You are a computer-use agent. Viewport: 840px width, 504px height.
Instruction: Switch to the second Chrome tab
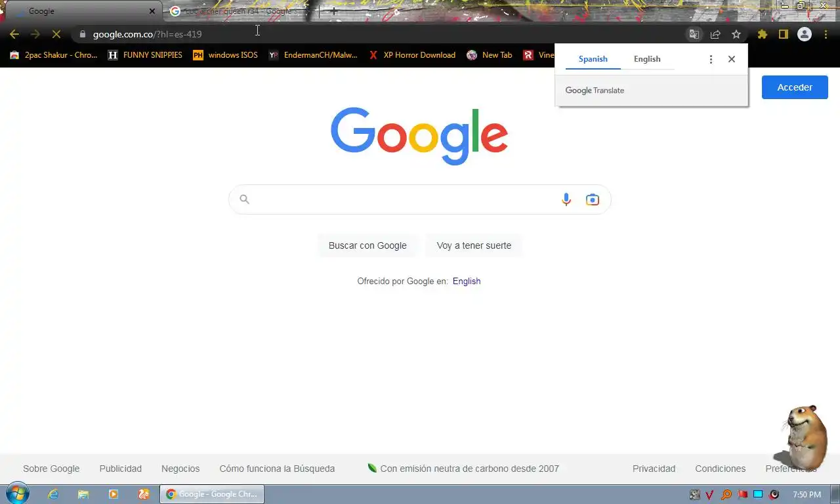tap(239, 11)
